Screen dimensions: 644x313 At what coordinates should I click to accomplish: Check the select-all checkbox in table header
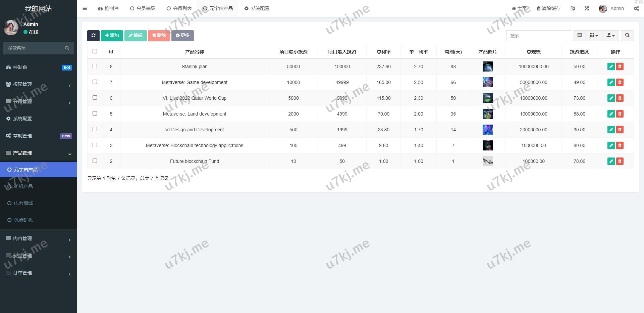point(95,51)
